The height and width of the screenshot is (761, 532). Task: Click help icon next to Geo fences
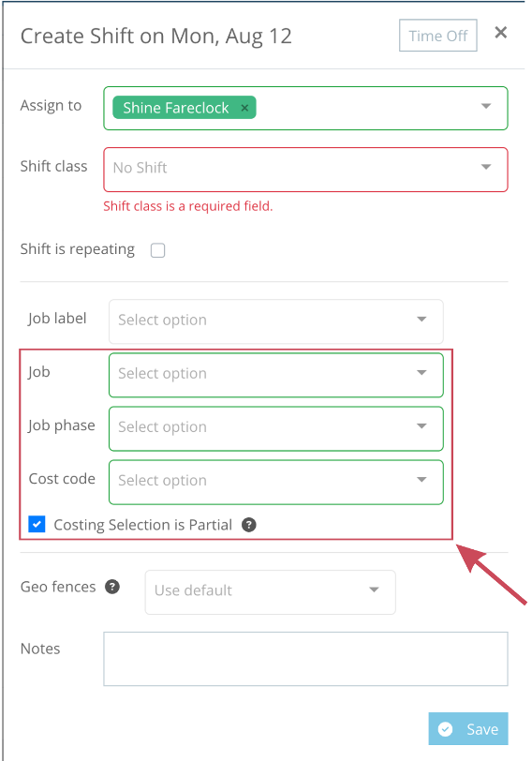112,587
